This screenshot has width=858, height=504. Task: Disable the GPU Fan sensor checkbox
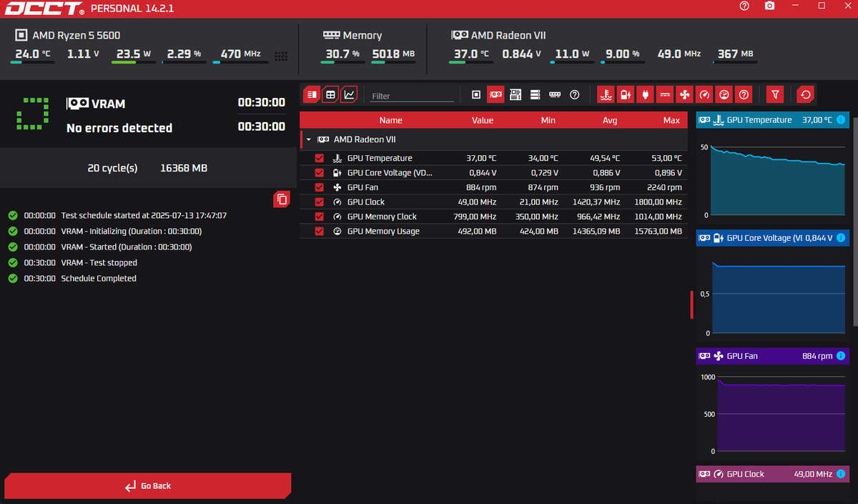tap(319, 187)
